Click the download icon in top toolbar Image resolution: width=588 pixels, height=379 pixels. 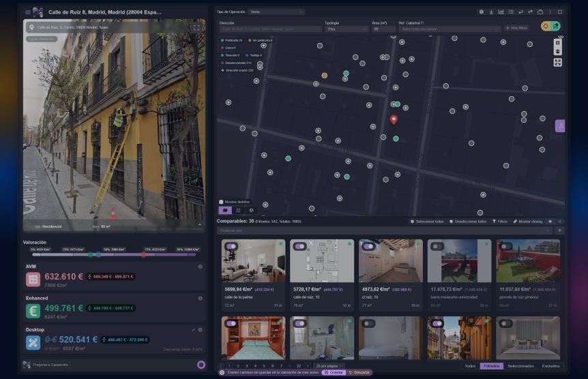(x=491, y=12)
